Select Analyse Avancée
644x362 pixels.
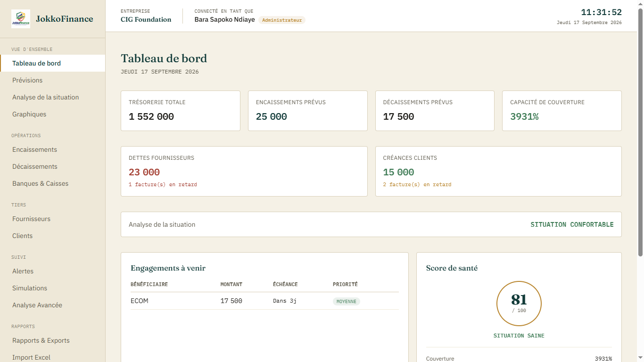(53, 305)
